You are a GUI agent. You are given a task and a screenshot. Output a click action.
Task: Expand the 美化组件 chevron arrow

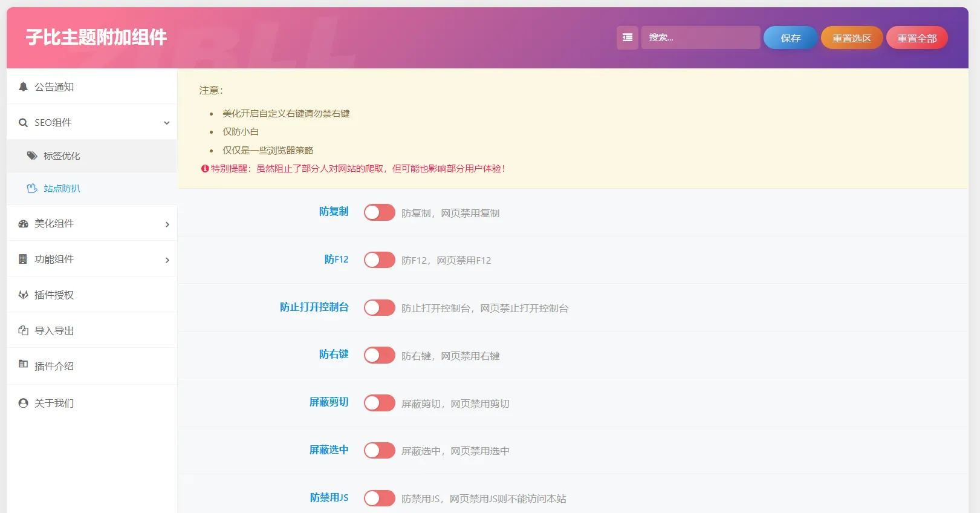point(167,224)
